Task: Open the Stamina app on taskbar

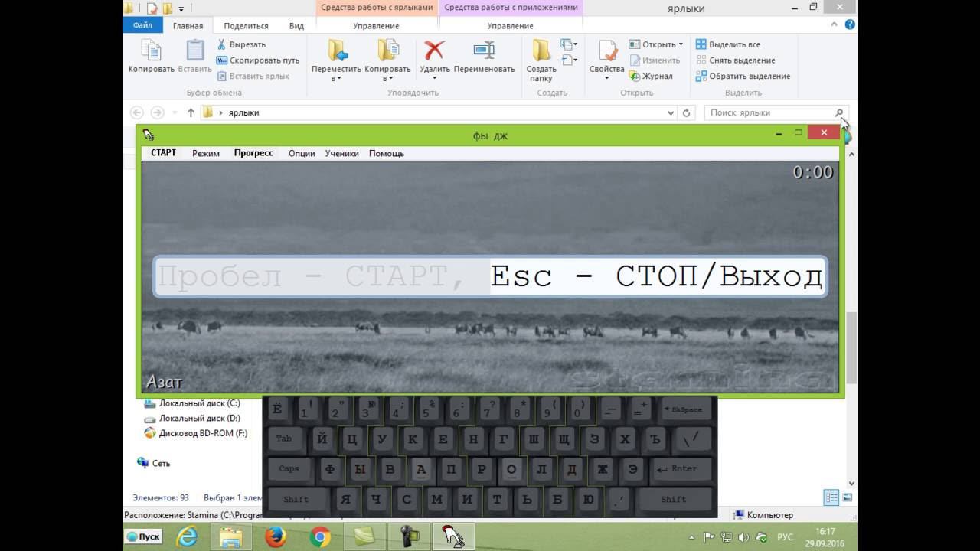Action: pos(453,537)
